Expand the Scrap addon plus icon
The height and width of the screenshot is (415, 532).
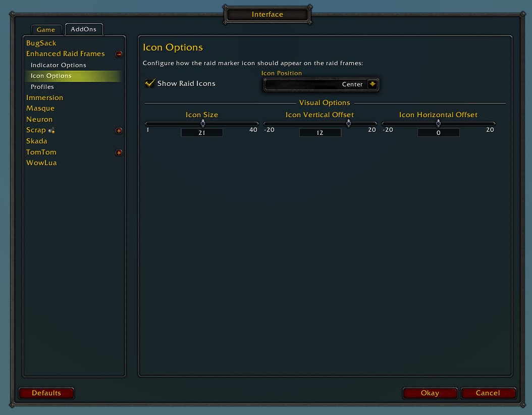pyautogui.click(x=119, y=131)
